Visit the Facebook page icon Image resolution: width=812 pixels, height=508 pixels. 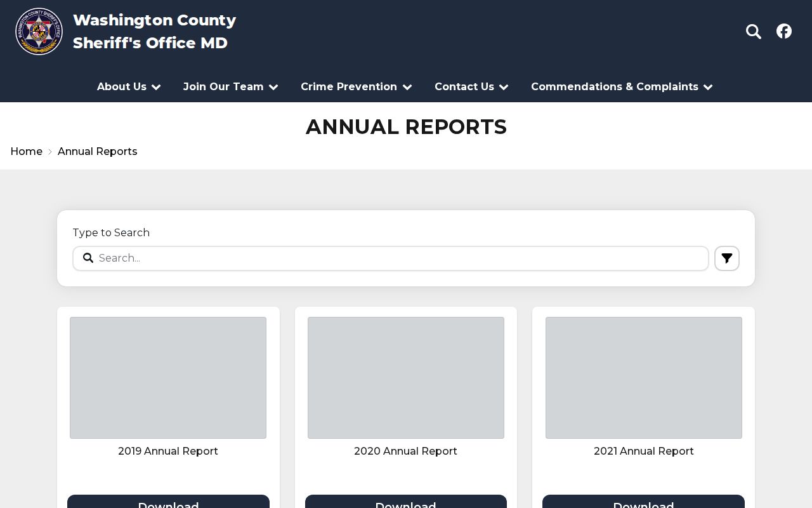[x=784, y=31]
